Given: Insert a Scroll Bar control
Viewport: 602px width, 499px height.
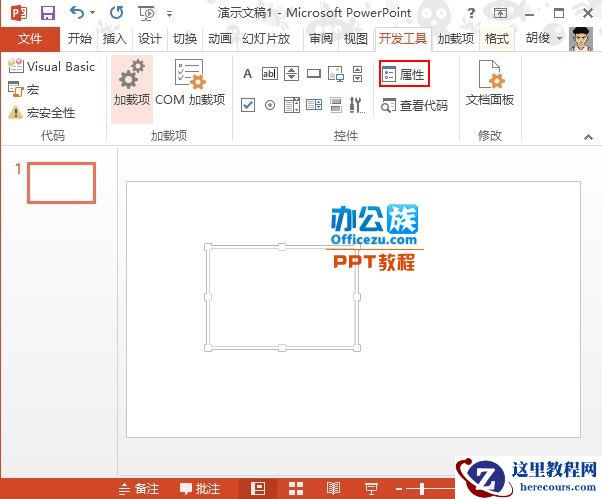Looking at the screenshot, I should (357, 73).
